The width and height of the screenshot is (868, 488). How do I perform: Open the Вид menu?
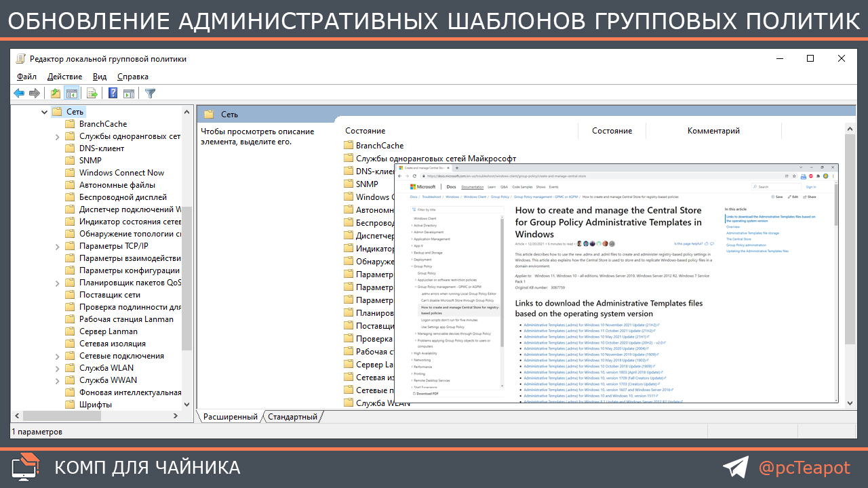coord(100,77)
